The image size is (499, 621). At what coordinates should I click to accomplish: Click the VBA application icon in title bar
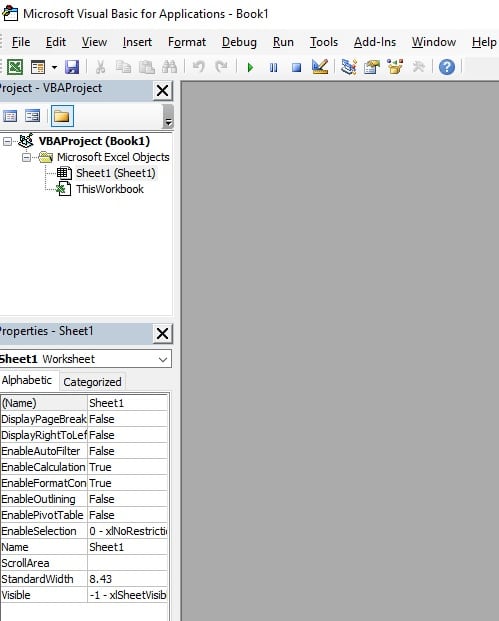10,13
